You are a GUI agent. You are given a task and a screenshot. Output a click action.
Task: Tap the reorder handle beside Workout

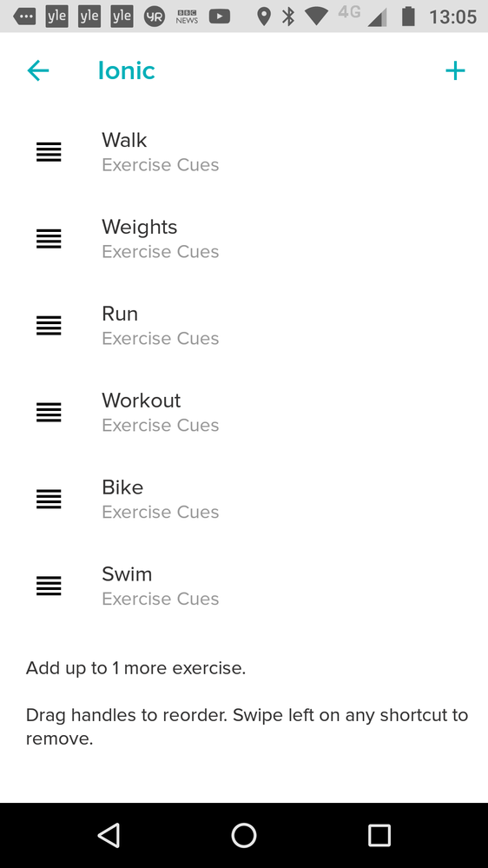49,413
